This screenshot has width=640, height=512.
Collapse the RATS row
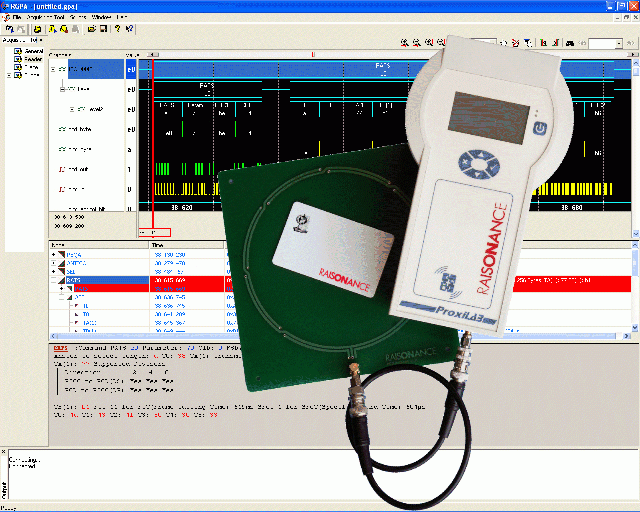53,280
